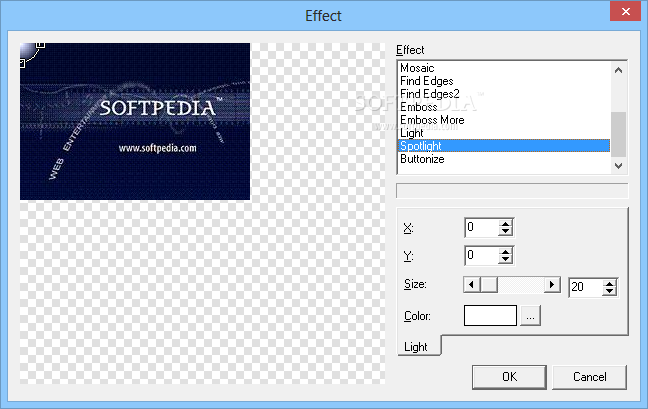Confirm the effect with OK
Image resolution: width=648 pixels, height=409 pixels.
(x=509, y=377)
